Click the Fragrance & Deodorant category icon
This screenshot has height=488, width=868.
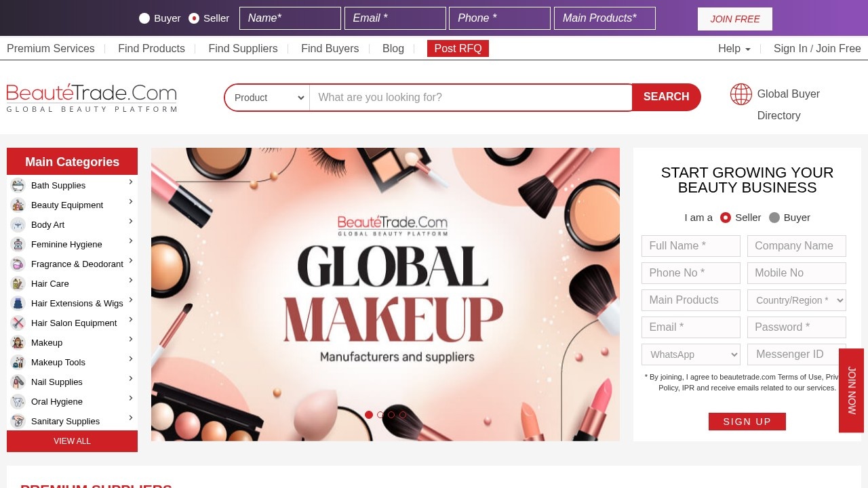18,264
